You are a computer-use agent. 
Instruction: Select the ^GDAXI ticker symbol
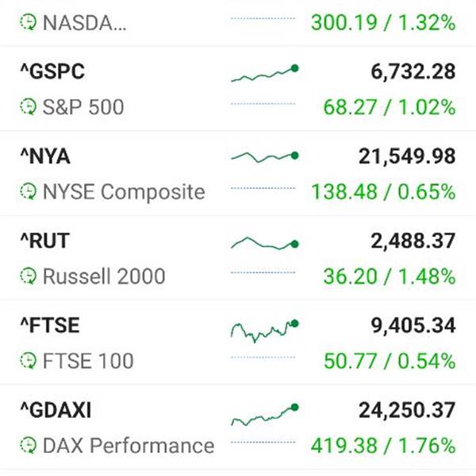click(56, 410)
